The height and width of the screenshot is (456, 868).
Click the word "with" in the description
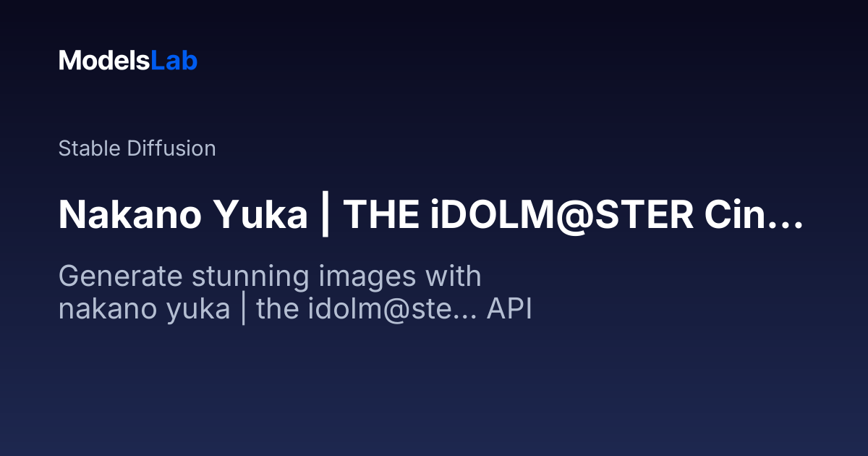453,276
